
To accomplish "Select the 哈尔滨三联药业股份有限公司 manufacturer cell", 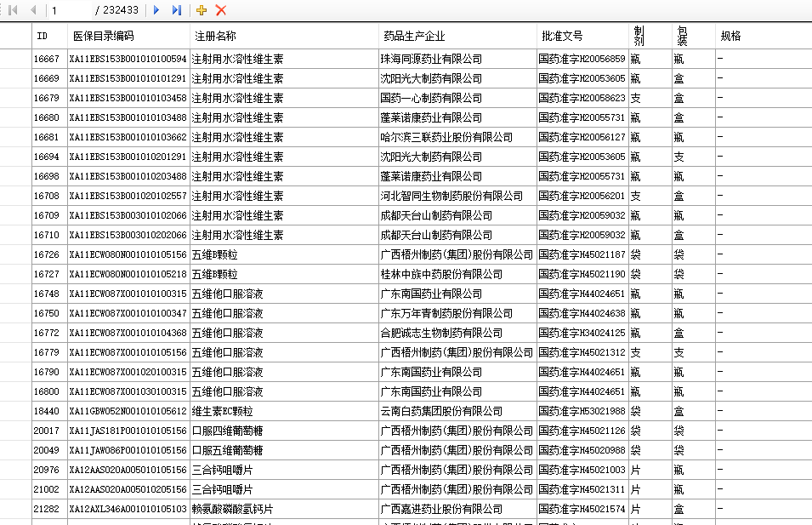I will coord(457,137).
